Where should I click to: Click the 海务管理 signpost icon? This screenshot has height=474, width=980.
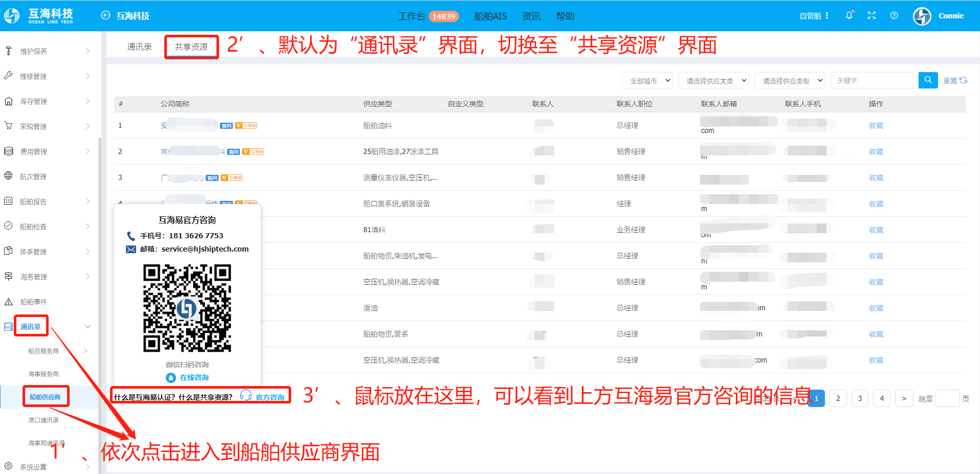coord(9,276)
